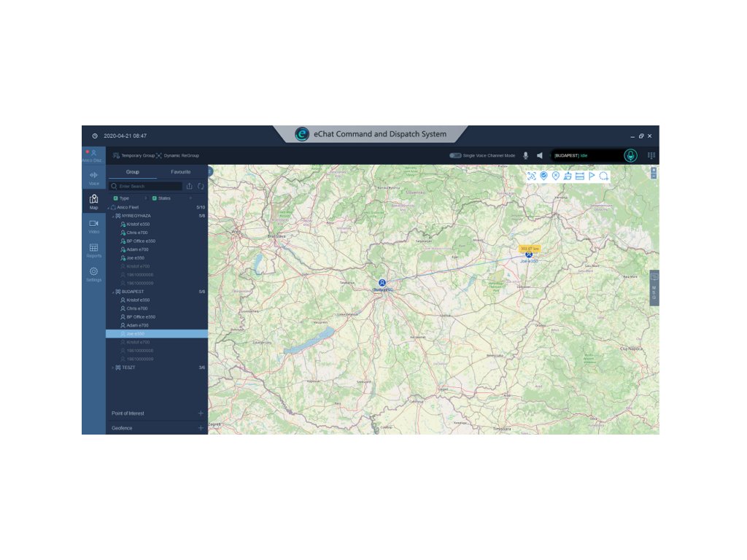Click the Point of Interest label

(128, 413)
